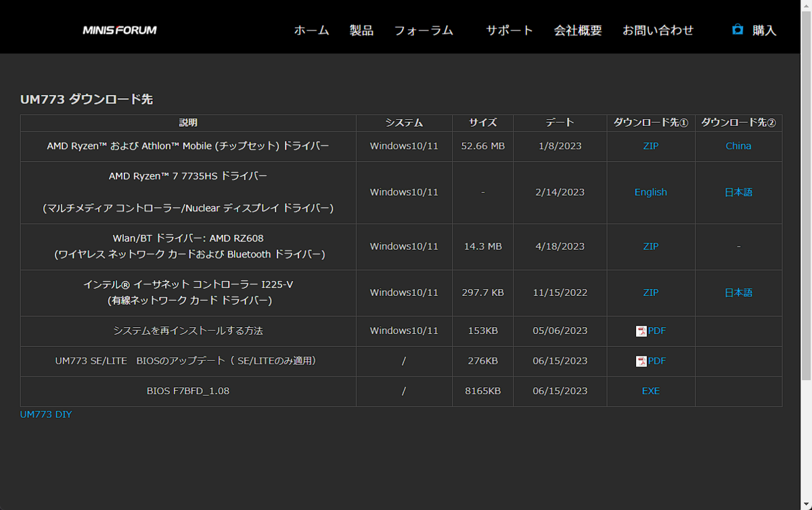Click the 14.3 MB size cell
This screenshot has width=812, height=510.
[x=483, y=247]
